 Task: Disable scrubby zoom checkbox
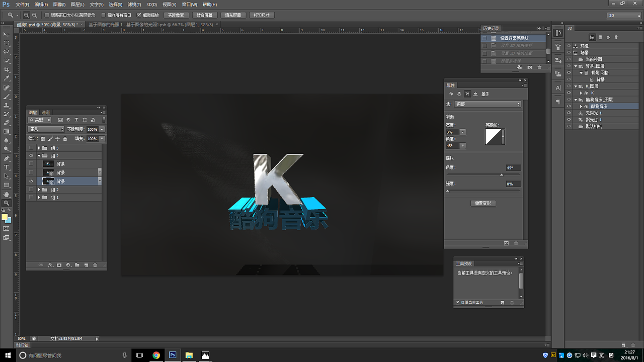click(139, 15)
